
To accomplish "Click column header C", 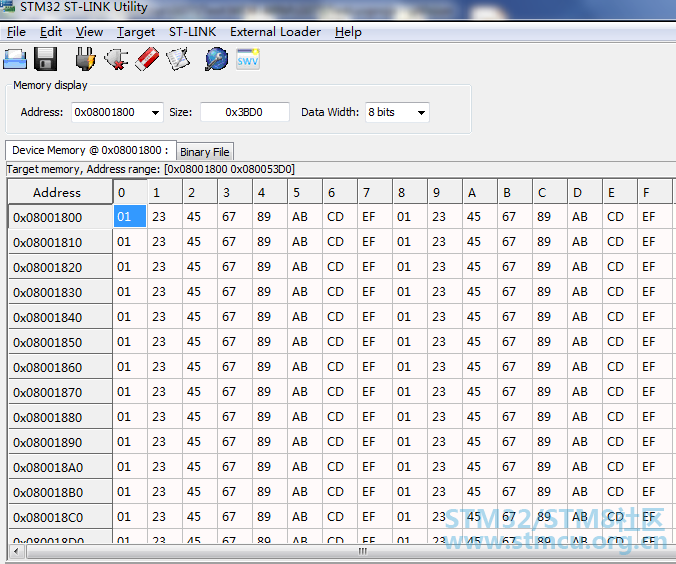I will (x=550, y=192).
